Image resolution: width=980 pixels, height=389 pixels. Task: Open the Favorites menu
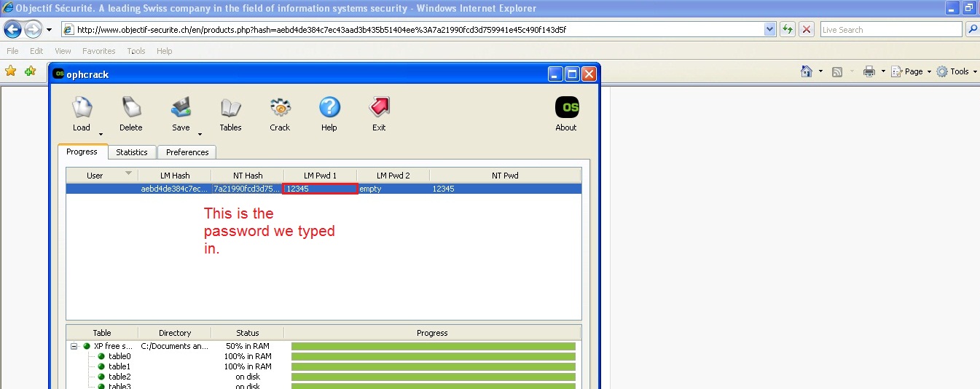(x=98, y=51)
